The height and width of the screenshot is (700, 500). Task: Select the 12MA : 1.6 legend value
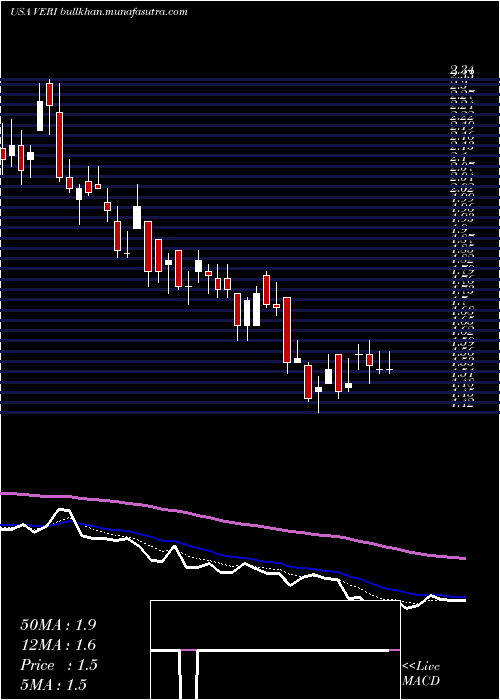pyautogui.click(x=58, y=645)
